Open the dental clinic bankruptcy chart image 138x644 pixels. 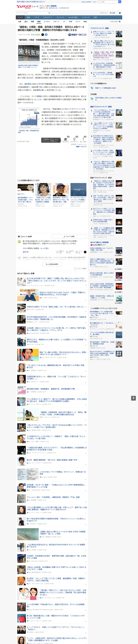click(29, 118)
